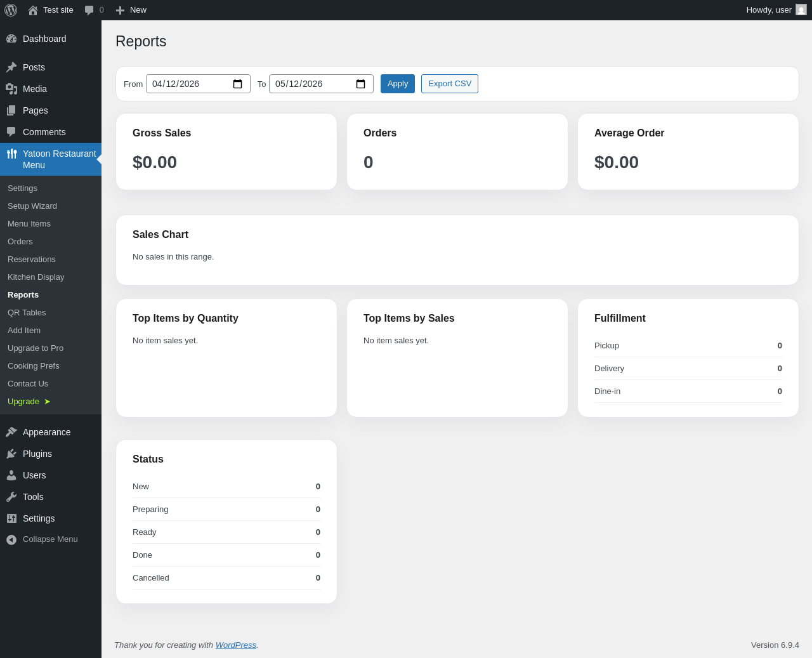Follow the WordPress footer link

tap(236, 645)
